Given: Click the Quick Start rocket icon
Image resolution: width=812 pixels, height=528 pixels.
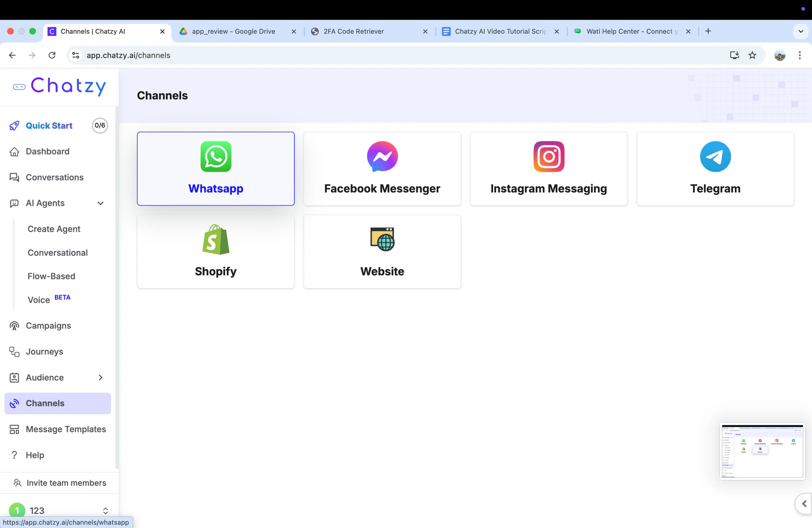Looking at the screenshot, I should click(14, 125).
